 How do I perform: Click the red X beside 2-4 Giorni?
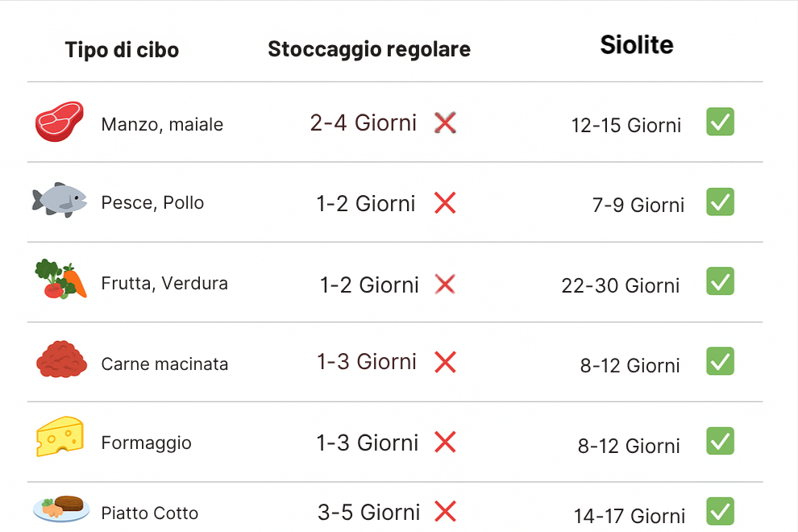pos(445,123)
